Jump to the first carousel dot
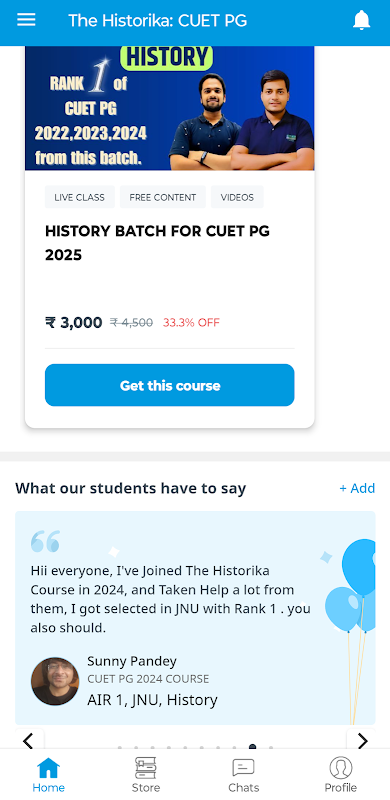 tap(120, 747)
